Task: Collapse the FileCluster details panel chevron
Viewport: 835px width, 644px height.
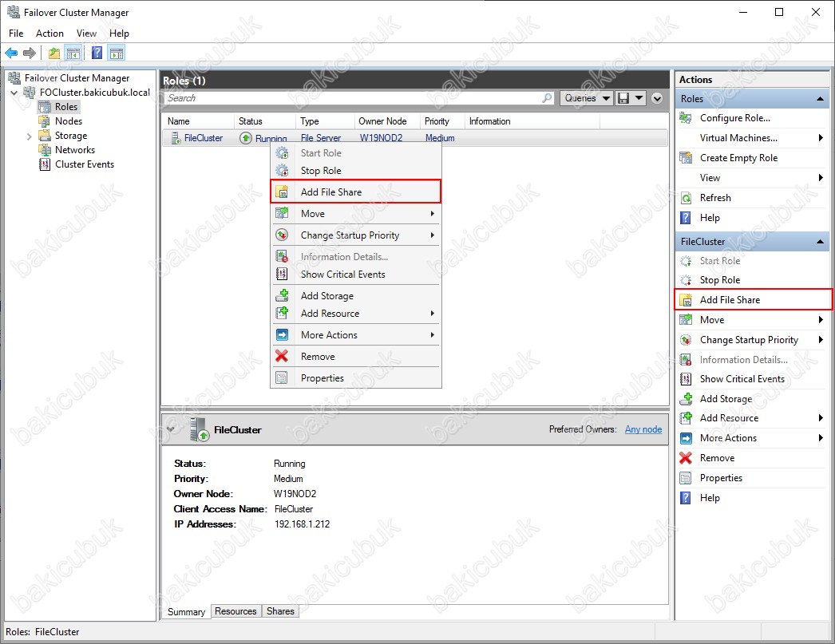Action: coord(171,429)
